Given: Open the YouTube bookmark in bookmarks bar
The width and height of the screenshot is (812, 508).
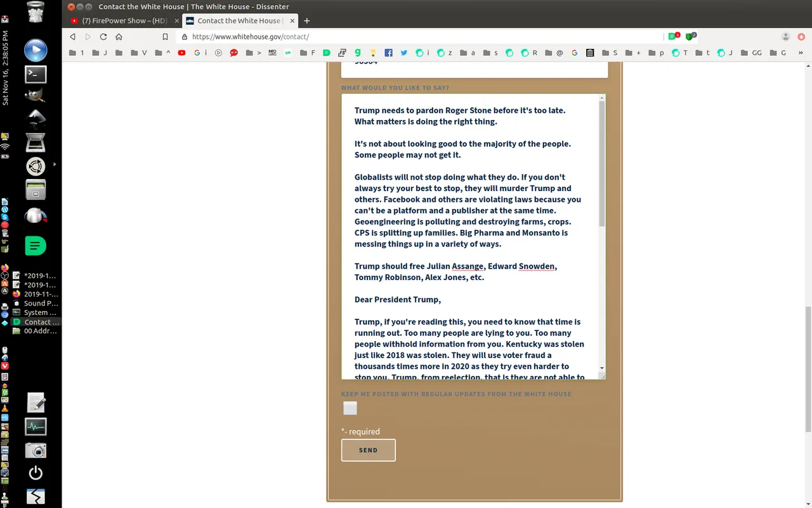Looking at the screenshot, I should click(181, 53).
